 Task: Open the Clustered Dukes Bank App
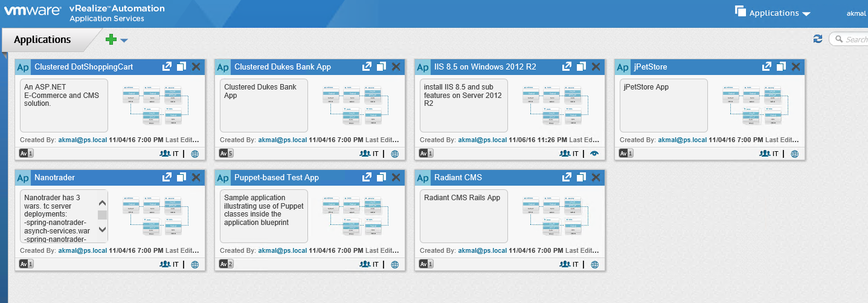tap(367, 67)
